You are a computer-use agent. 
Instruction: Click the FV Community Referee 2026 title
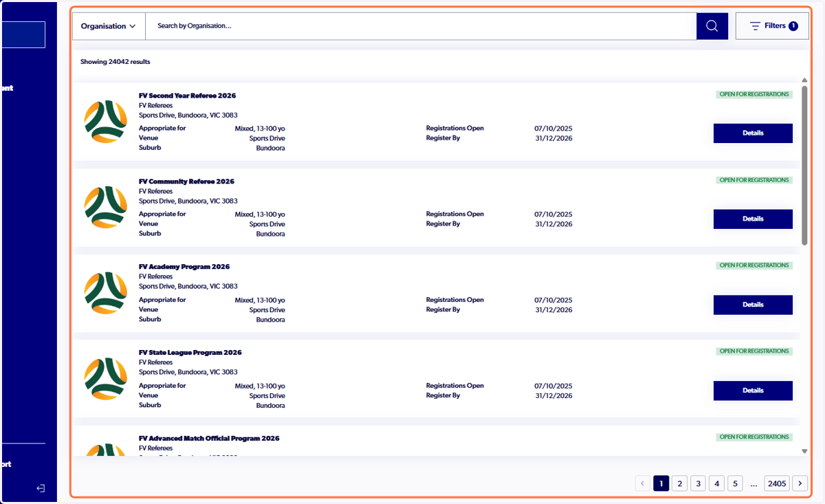186,182
